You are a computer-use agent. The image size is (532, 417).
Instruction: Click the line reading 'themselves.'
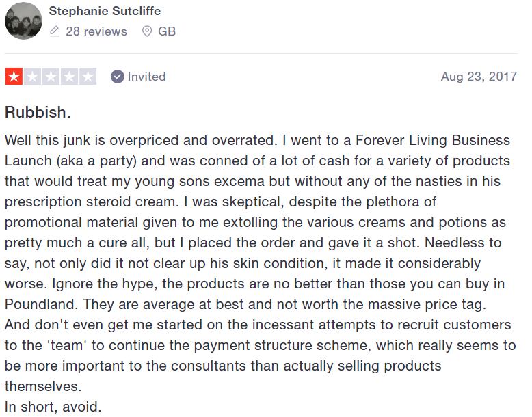pyautogui.click(x=43, y=386)
